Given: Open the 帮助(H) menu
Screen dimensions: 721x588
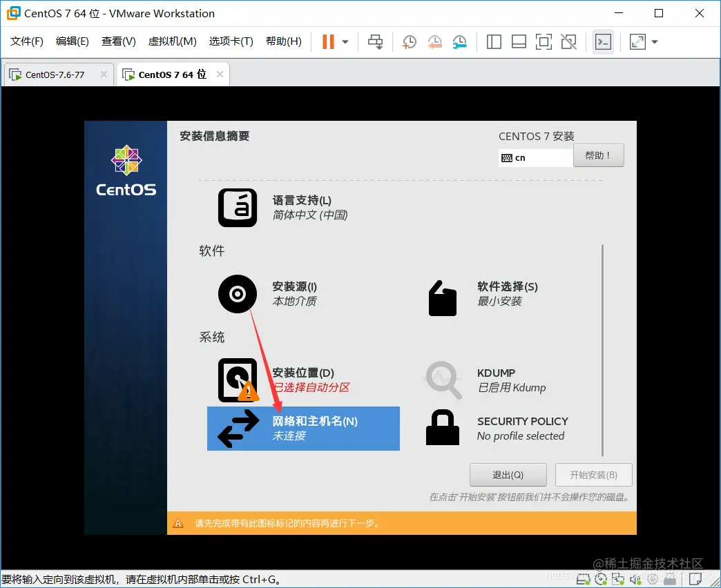Looking at the screenshot, I should [x=284, y=41].
